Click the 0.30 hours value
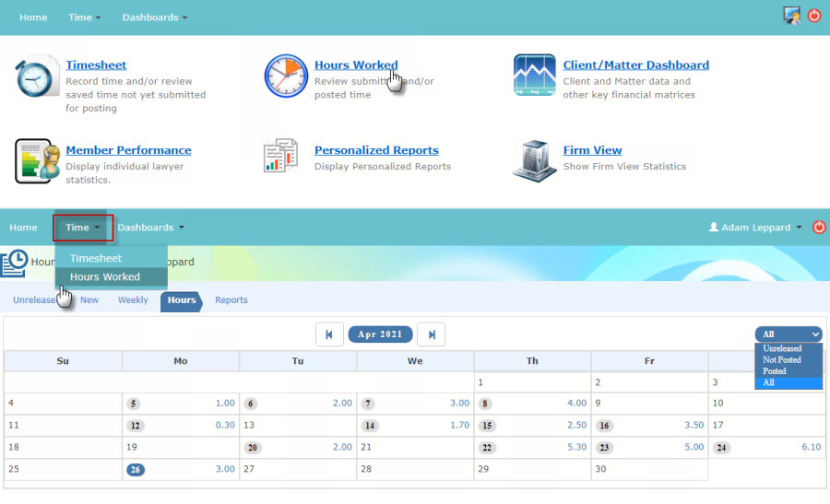The width and height of the screenshot is (830, 504). pyautogui.click(x=225, y=425)
